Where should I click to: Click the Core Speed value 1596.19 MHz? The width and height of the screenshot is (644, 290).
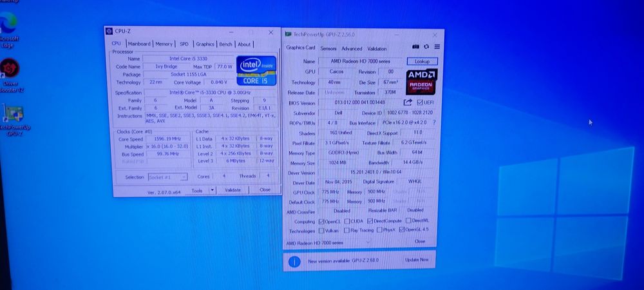coord(168,139)
